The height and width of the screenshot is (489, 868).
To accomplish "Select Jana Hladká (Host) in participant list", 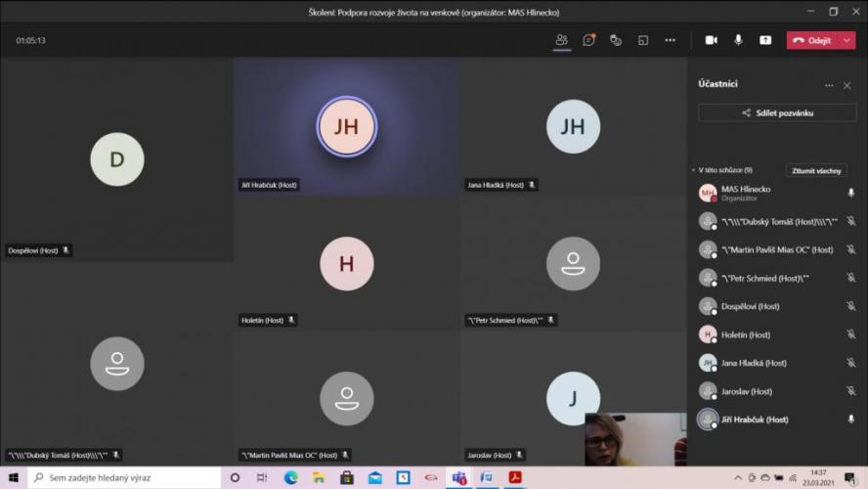I will [753, 363].
